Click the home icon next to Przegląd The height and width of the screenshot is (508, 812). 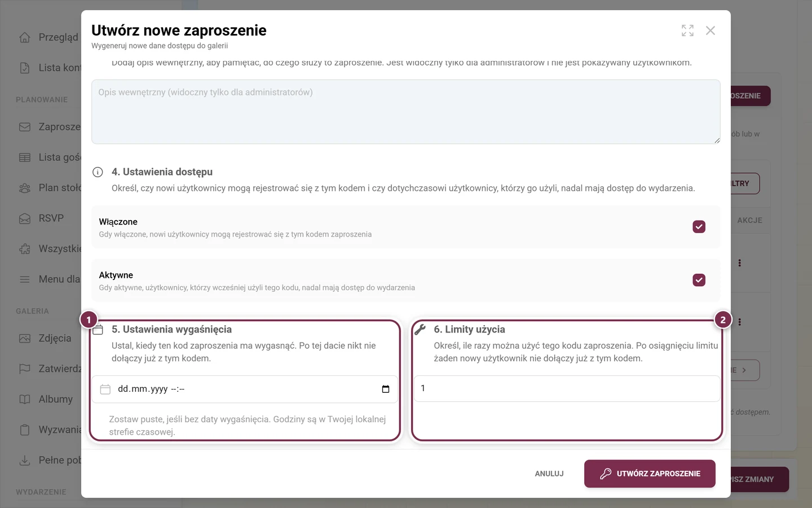coord(25,37)
